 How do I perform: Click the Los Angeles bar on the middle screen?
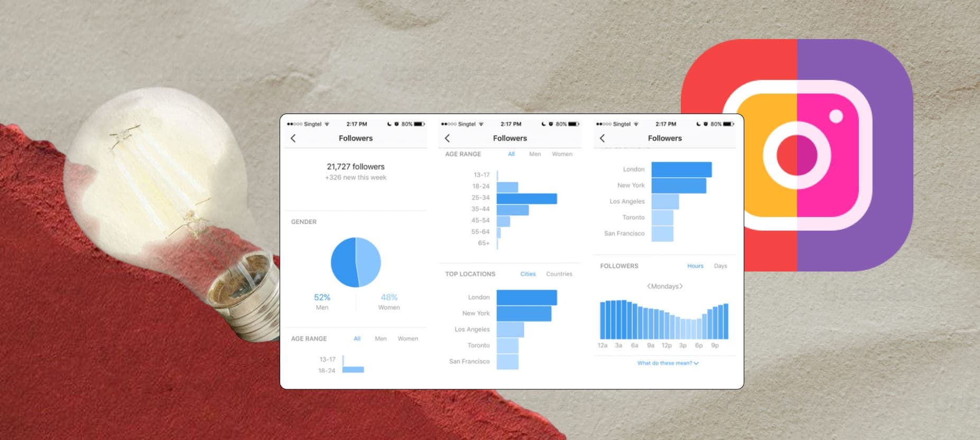click(x=511, y=330)
